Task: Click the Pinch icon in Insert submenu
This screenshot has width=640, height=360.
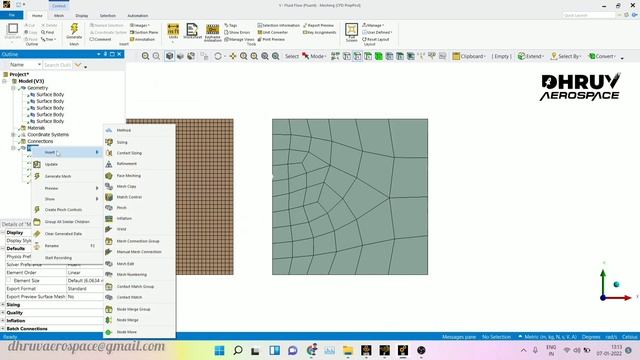Action: 109,208
